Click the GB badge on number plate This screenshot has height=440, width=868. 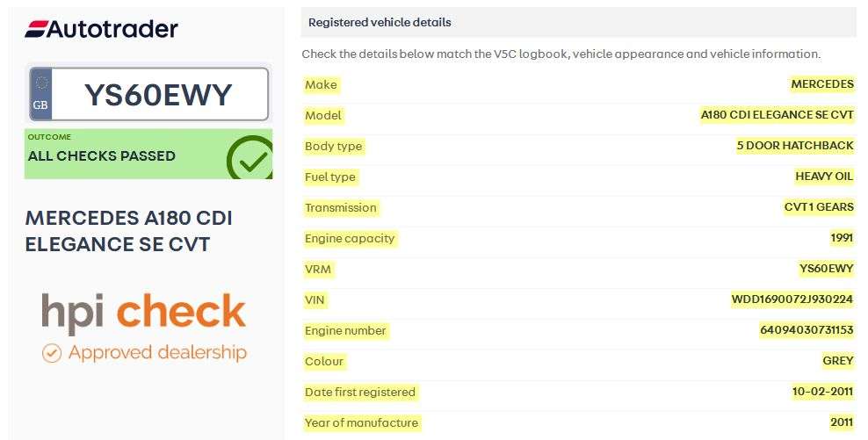click(40, 94)
